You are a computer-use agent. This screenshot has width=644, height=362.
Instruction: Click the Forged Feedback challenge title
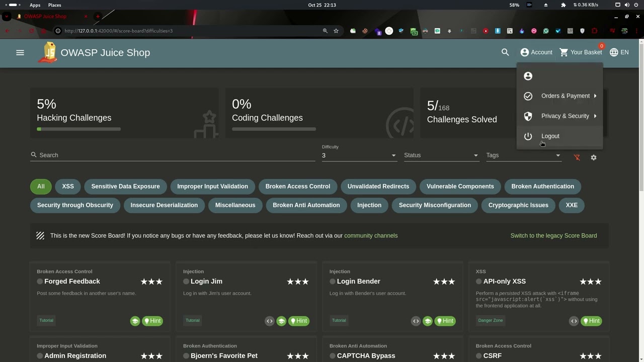click(x=72, y=281)
